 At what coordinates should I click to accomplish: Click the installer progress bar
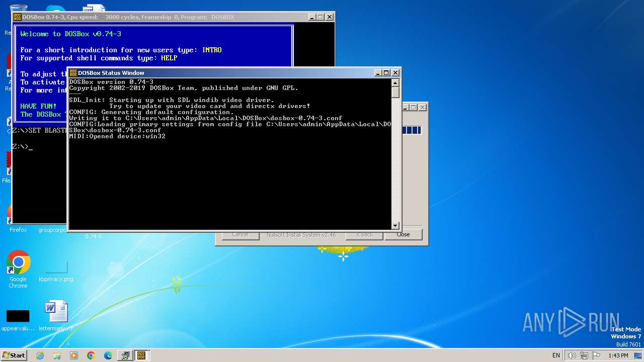pyautogui.click(x=412, y=130)
